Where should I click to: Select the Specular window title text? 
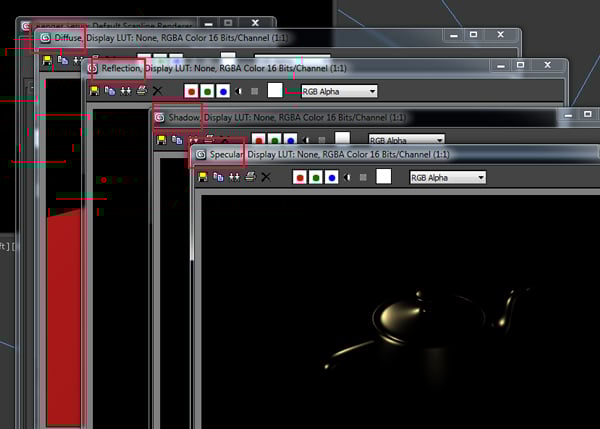click(x=329, y=155)
